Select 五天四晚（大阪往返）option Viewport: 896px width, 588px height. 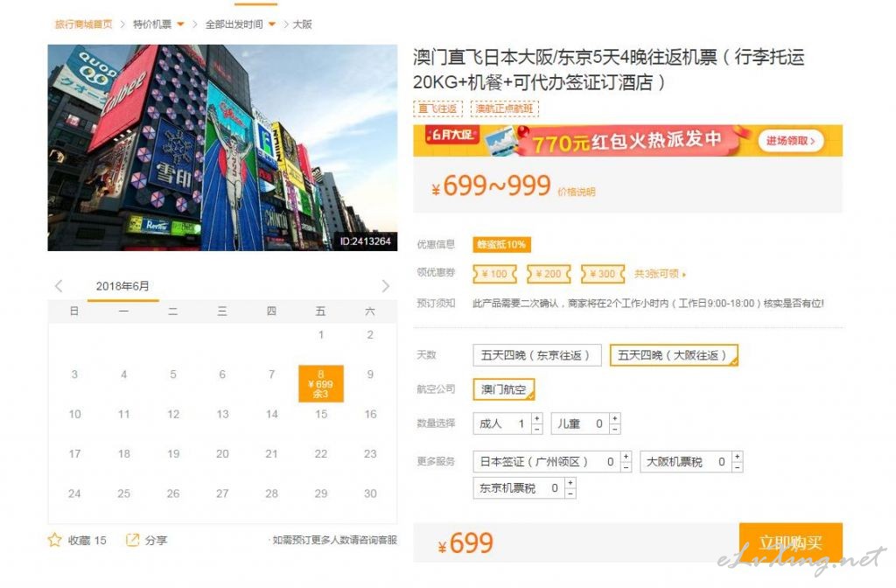point(675,355)
